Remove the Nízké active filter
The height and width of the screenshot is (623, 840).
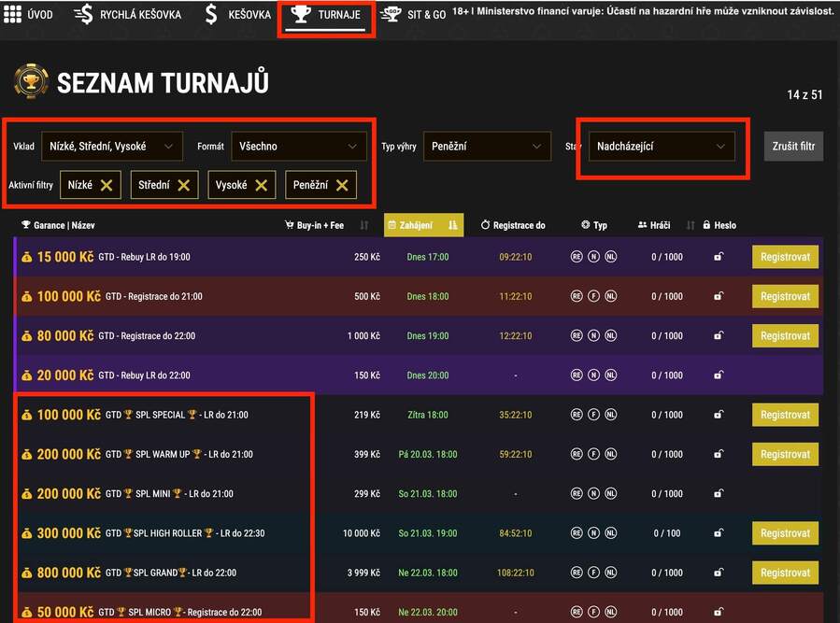click(107, 185)
